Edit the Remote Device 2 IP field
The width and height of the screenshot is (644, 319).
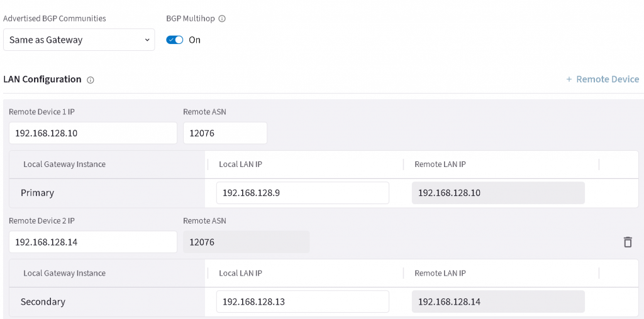pos(93,242)
